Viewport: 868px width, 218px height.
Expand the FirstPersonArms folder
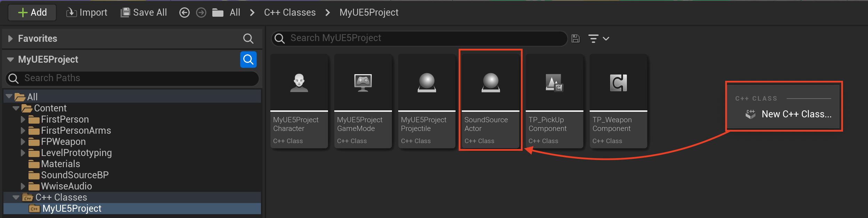(23, 131)
